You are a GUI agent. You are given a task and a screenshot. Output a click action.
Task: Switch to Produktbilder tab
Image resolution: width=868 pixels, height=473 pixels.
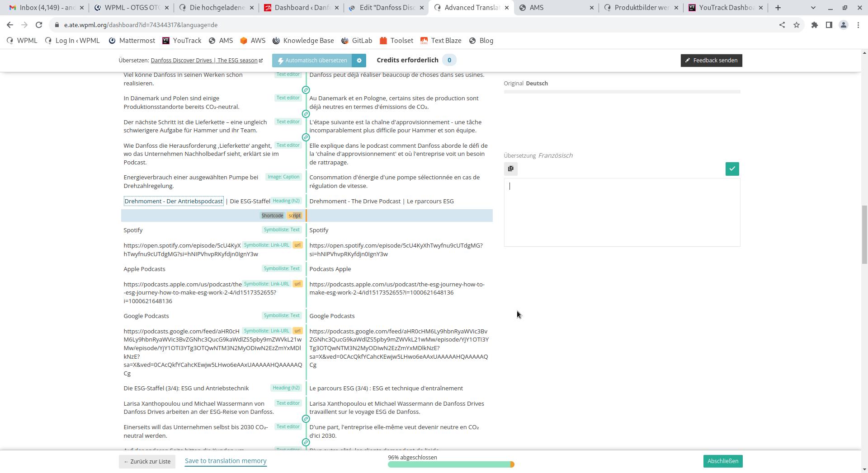point(641,8)
